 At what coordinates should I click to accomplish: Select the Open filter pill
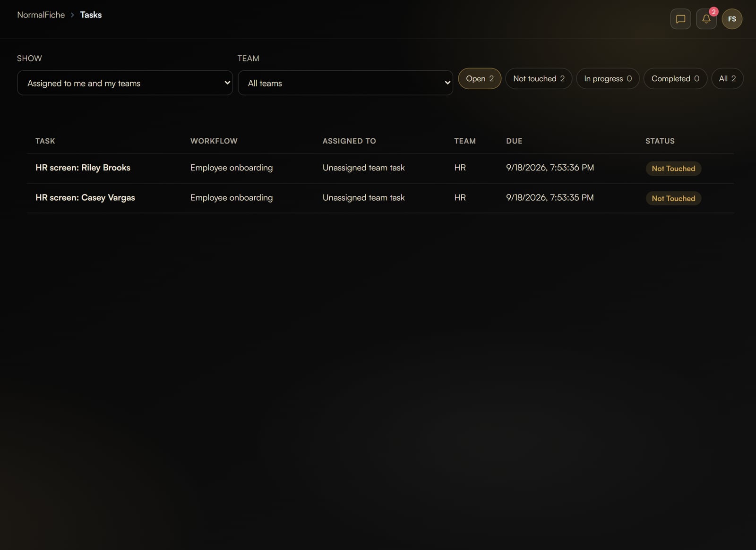click(x=480, y=78)
